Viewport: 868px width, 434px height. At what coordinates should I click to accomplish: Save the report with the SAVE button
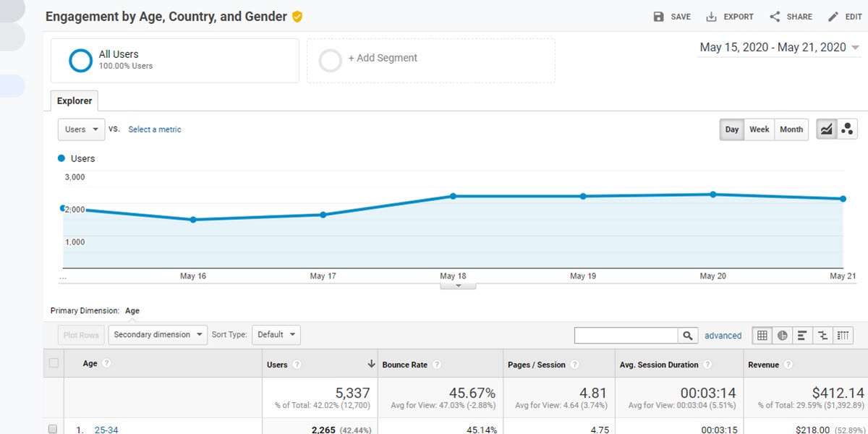click(672, 17)
